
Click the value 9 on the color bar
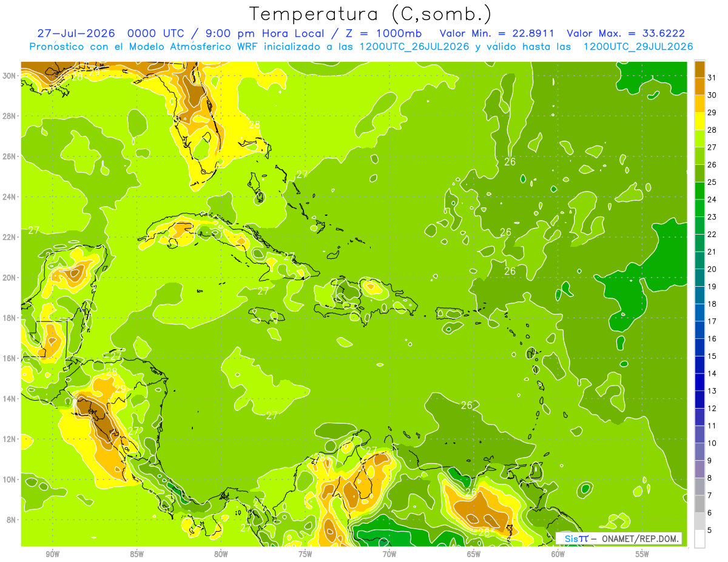[710, 461]
